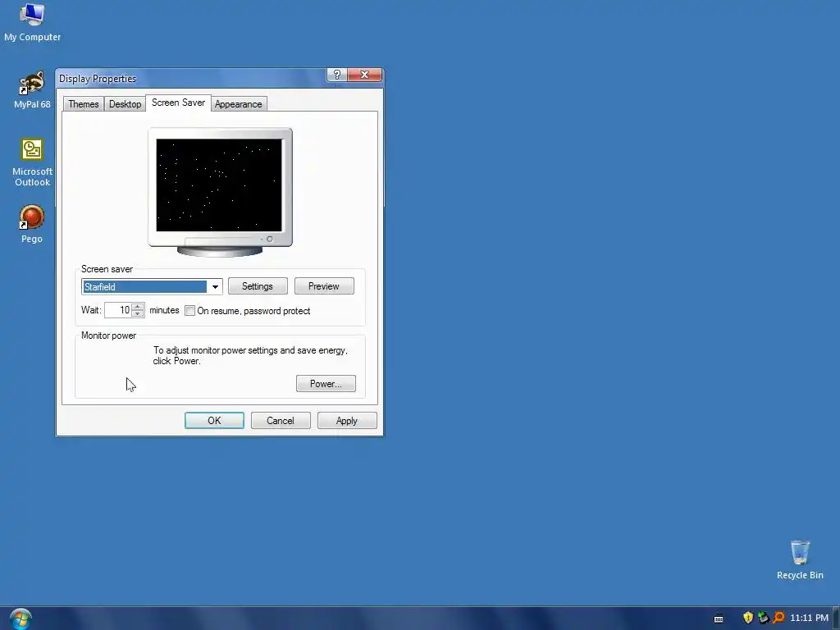Screen dimensions: 840x630
Task: Click the Wait minutes input field
Action: 118,310
